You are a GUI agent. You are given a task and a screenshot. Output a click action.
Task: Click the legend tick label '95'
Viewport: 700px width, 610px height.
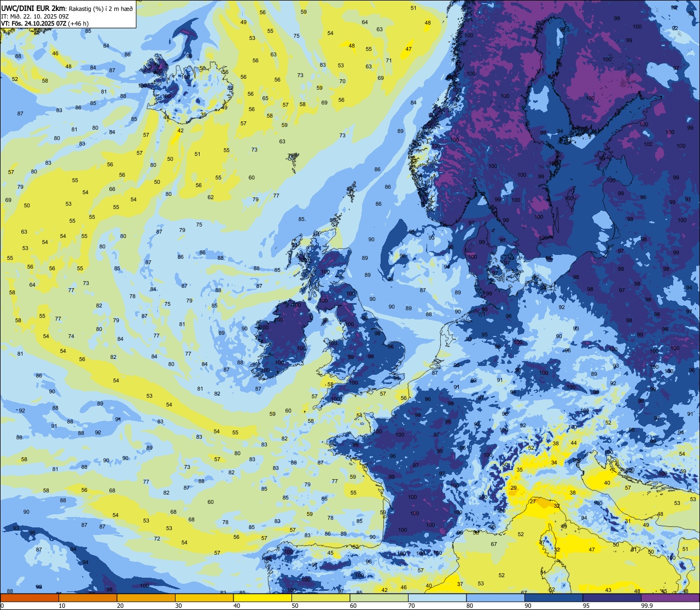point(586,606)
